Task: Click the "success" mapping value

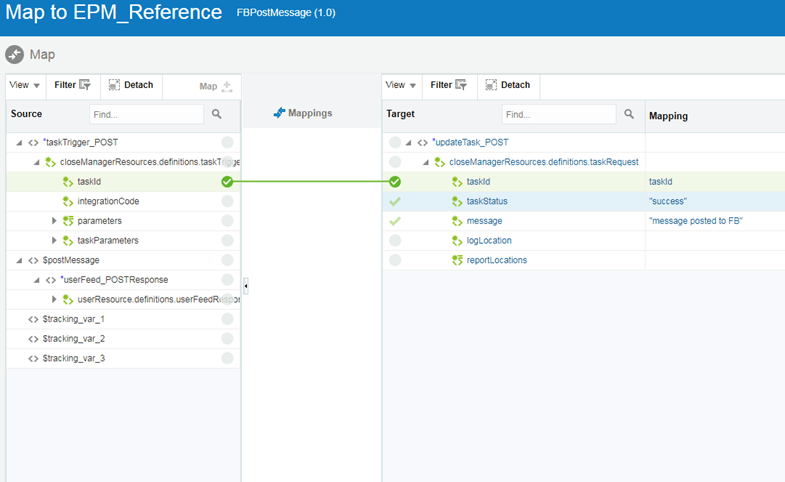Action: click(x=668, y=201)
